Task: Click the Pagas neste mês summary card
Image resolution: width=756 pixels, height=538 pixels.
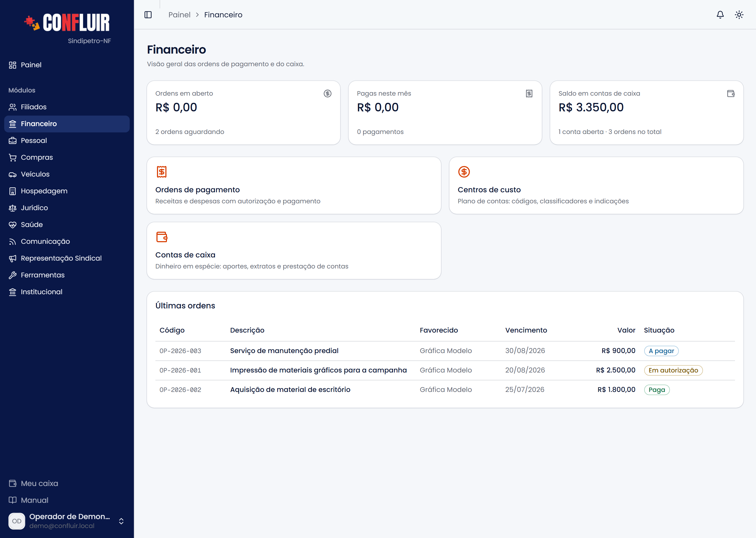Action: coord(445,113)
